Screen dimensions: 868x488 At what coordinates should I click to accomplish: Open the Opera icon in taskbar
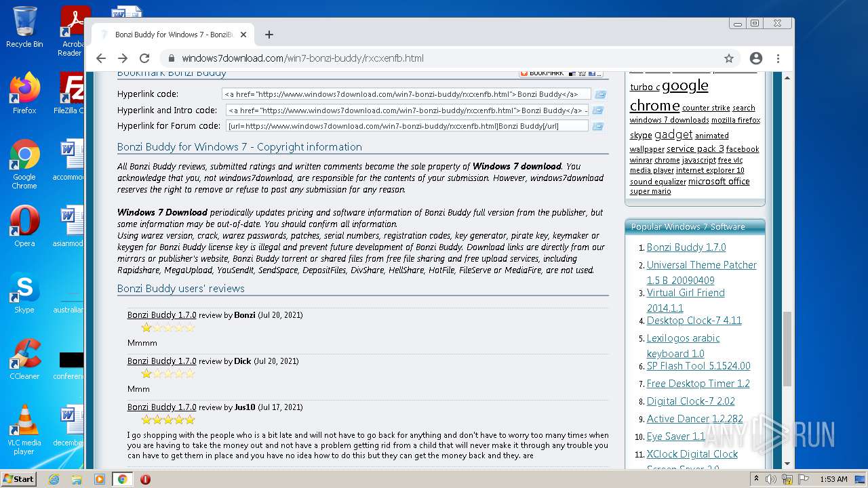(145, 479)
